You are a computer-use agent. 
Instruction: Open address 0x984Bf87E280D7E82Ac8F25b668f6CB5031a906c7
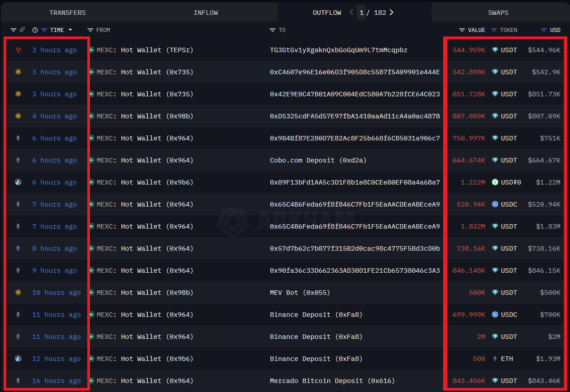[x=355, y=138]
